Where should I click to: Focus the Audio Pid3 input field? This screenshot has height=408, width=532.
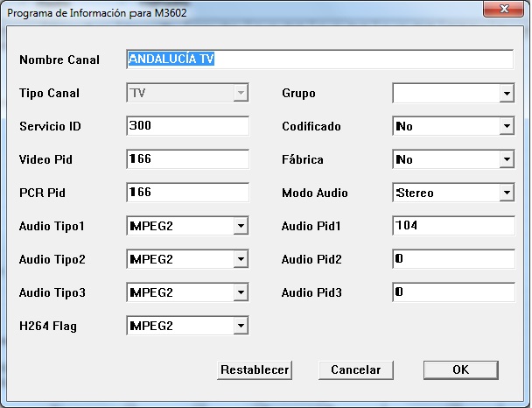[x=453, y=292]
